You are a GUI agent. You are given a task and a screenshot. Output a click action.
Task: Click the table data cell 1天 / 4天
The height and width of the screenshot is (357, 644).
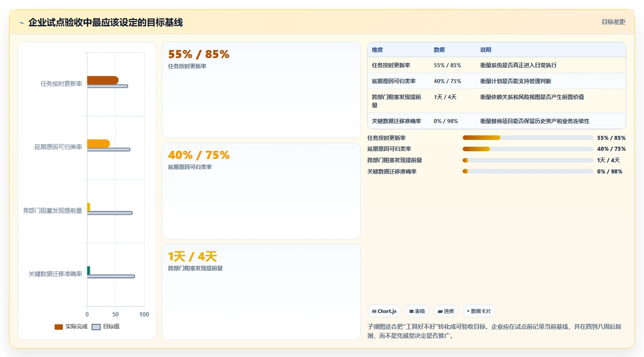click(445, 97)
